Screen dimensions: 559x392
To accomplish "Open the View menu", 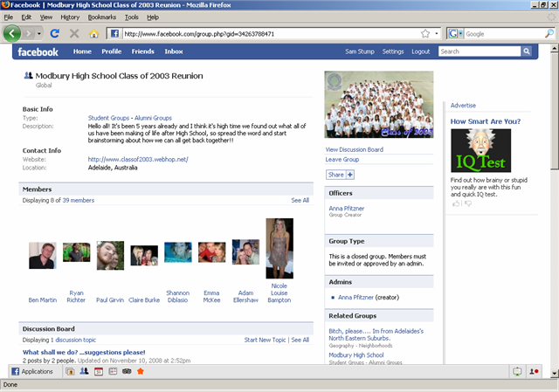I will (x=46, y=17).
